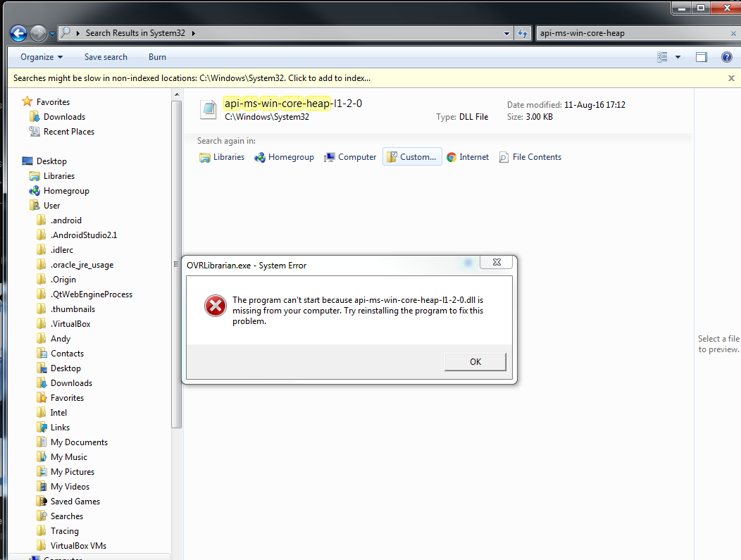The width and height of the screenshot is (741, 560).
Task: Search again in Homegroup
Action: tap(284, 157)
